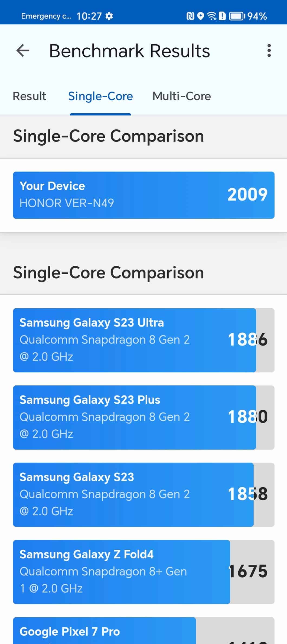Tap the battery icon in status bar

point(237,16)
